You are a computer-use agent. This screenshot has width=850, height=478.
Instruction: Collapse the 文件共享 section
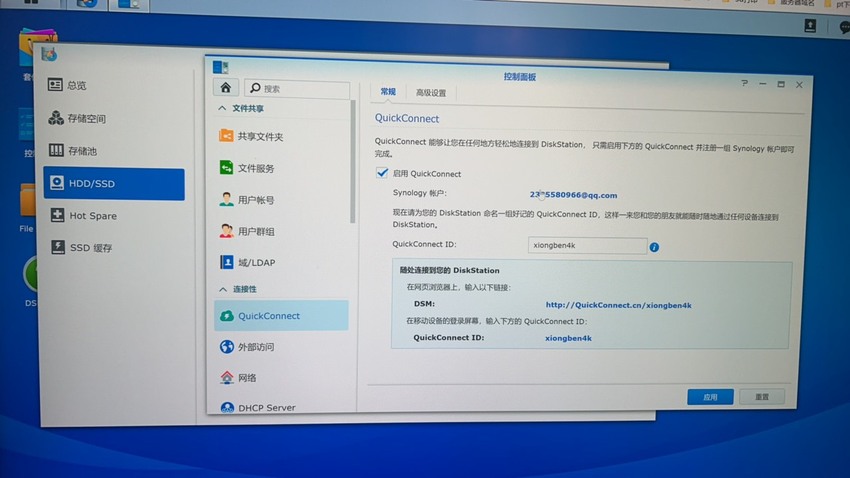(222, 108)
